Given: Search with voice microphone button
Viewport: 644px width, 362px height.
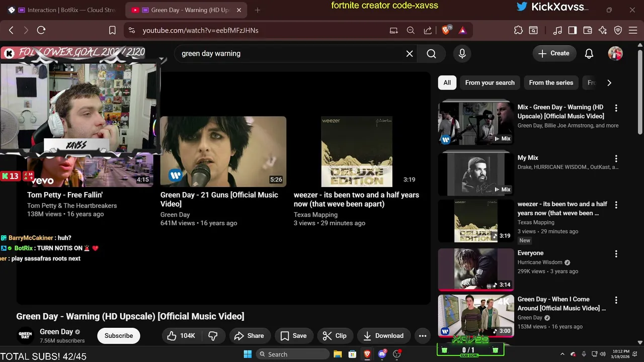Looking at the screenshot, I should [462, 53].
